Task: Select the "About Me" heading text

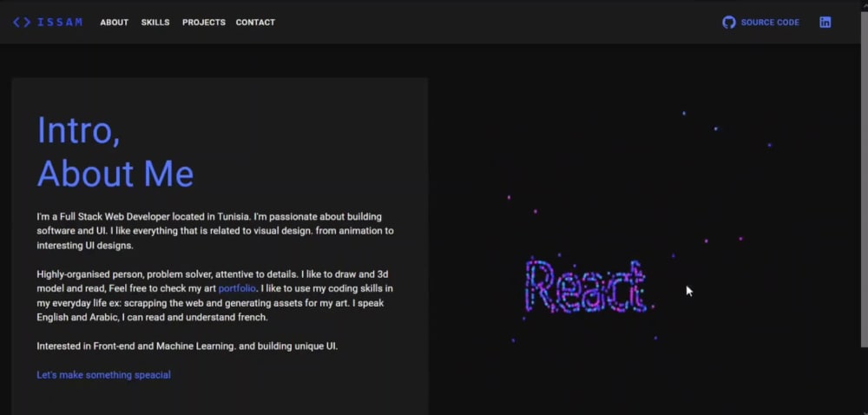Action: pos(115,173)
